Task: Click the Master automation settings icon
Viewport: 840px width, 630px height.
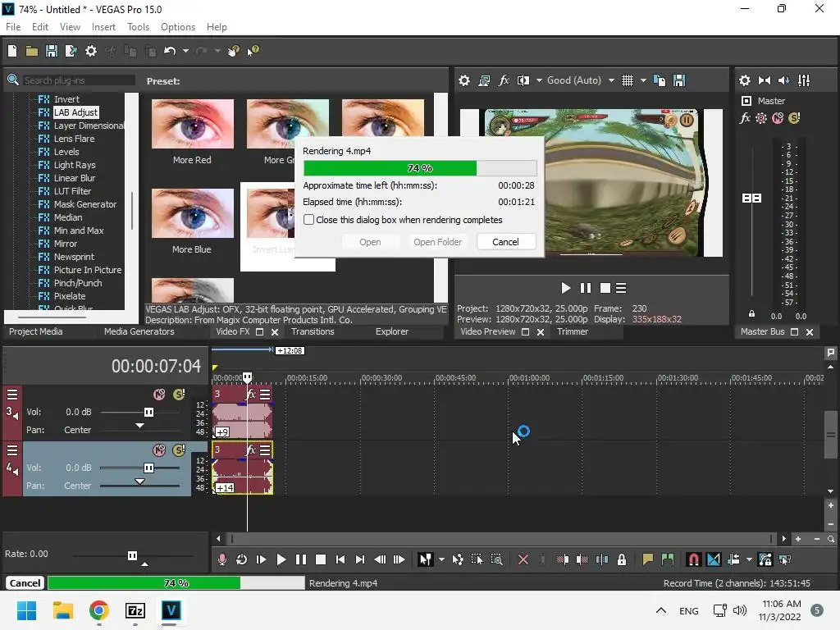Action: (x=761, y=118)
